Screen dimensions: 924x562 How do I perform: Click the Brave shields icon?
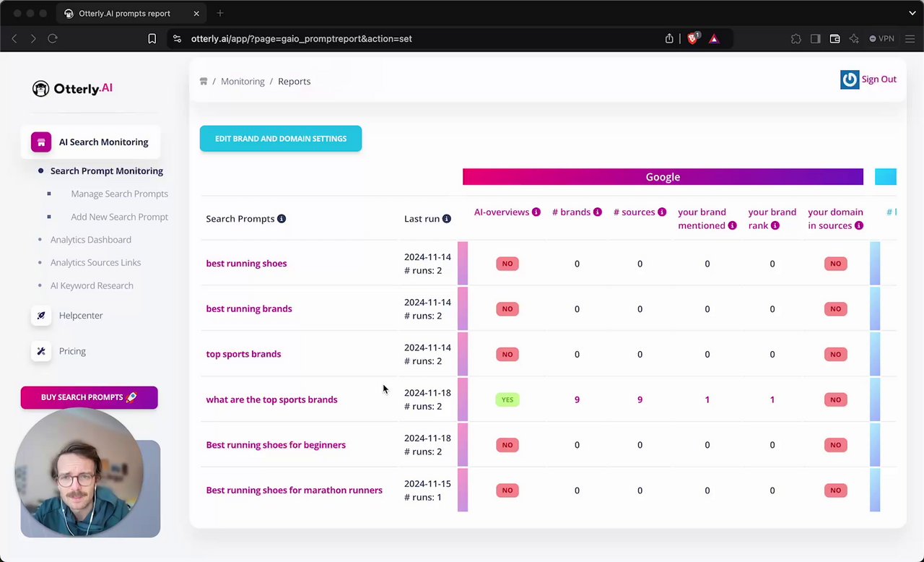point(693,39)
